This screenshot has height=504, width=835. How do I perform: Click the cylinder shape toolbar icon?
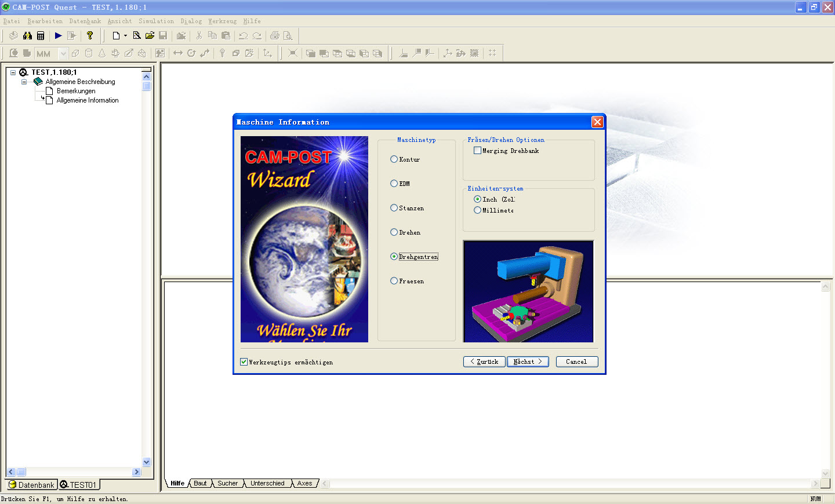[89, 53]
